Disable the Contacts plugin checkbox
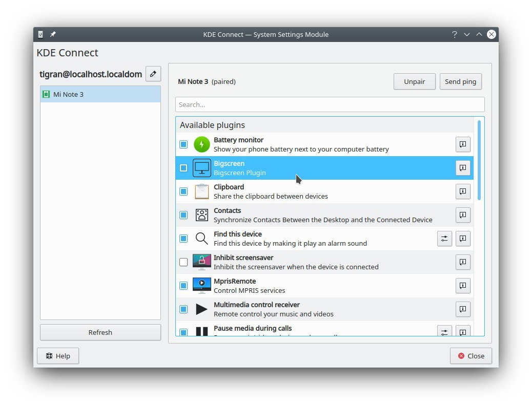 click(x=183, y=215)
